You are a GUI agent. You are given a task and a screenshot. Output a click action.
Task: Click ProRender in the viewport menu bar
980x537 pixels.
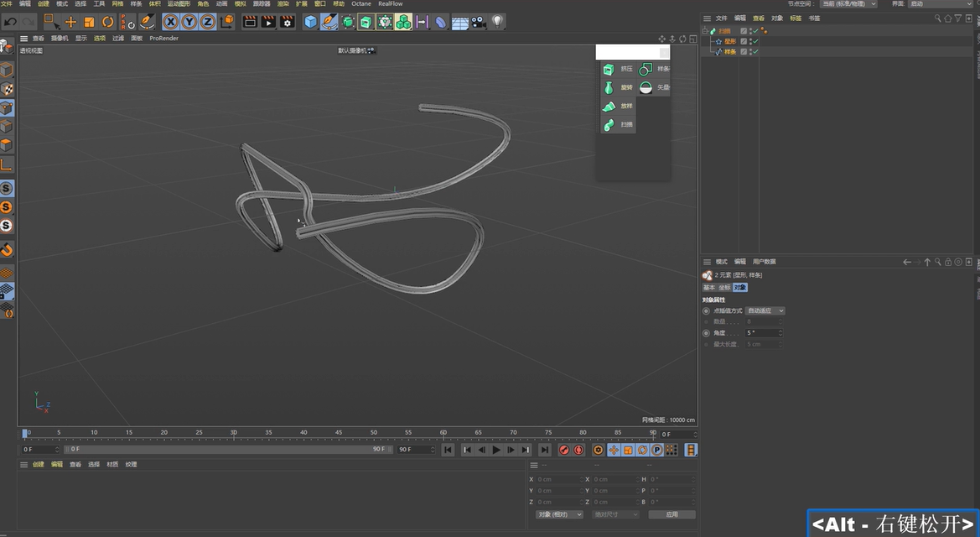pos(163,38)
